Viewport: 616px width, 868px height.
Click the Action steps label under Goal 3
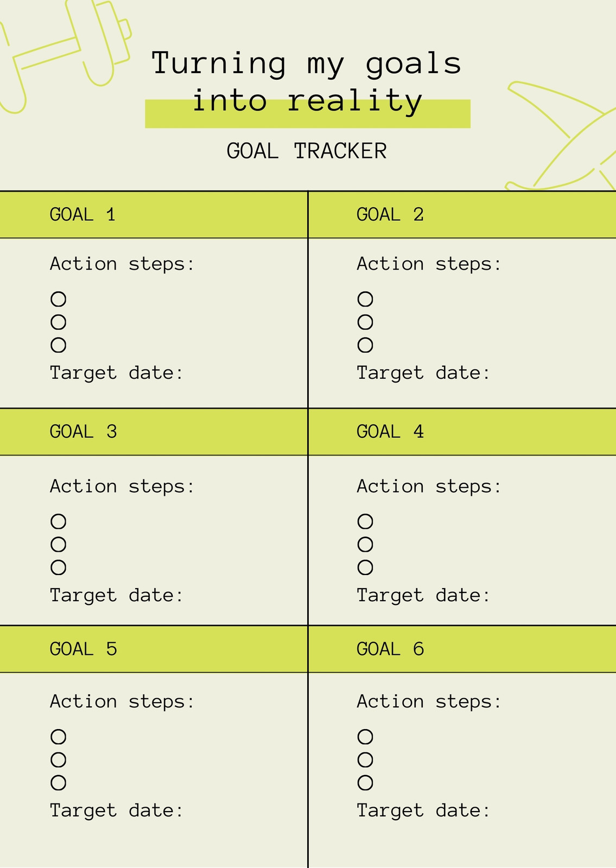click(123, 487)
